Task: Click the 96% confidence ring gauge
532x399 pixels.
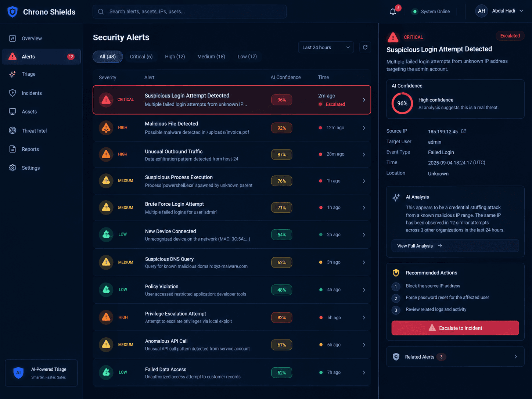Action: coord(402,103)
